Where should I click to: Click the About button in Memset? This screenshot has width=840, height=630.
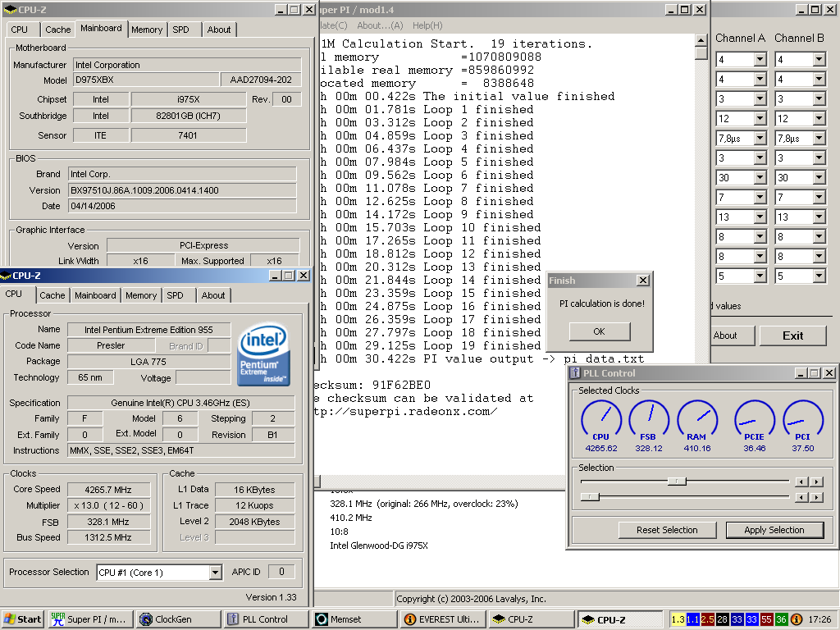click(732, 336)
